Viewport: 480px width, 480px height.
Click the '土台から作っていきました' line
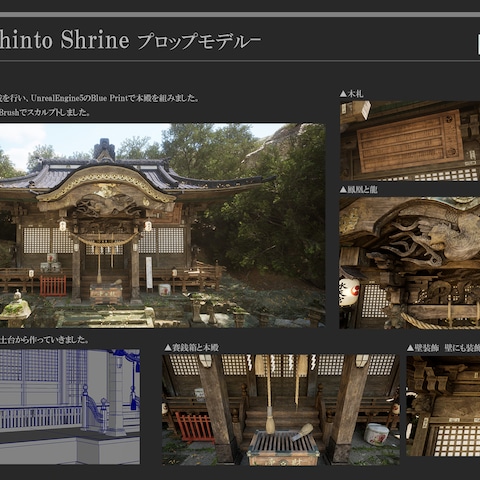pos(45,340)
